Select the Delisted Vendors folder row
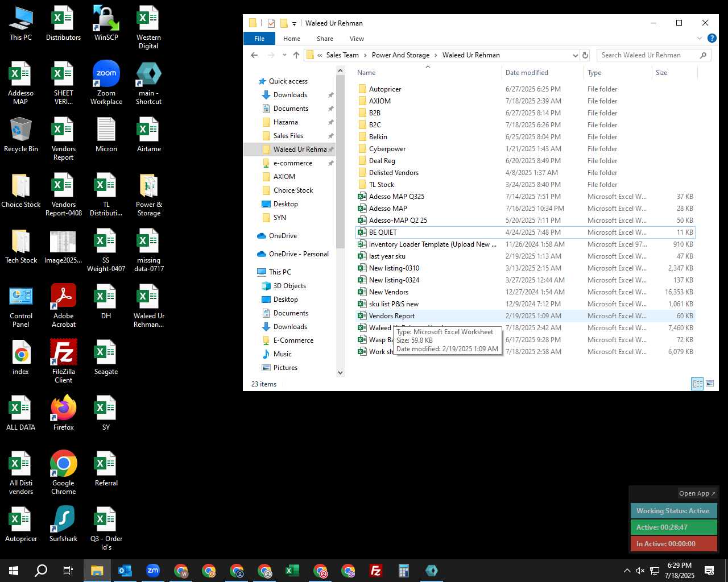This screenshot has width=728, height=582. 526,173
